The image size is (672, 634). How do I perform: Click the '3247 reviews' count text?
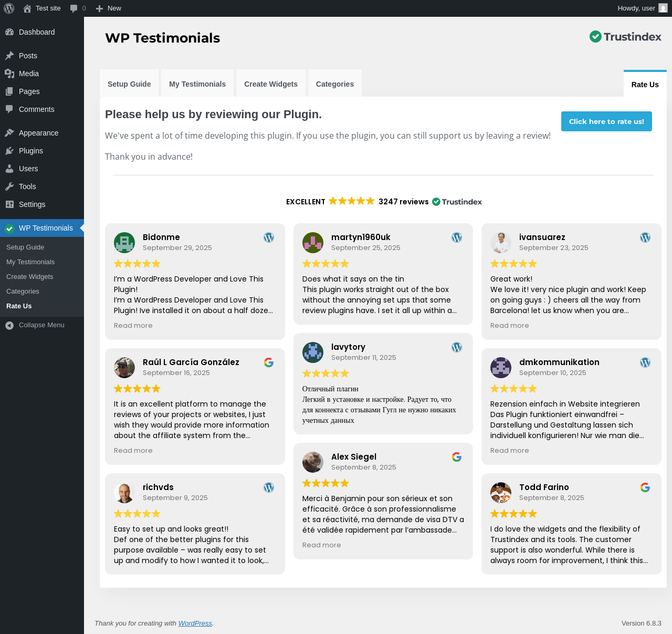(404, 202)
